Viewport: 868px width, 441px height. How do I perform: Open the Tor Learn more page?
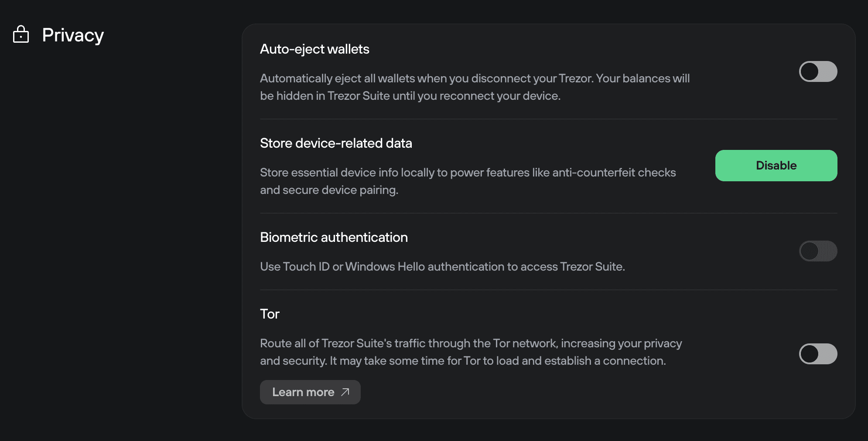310,392
